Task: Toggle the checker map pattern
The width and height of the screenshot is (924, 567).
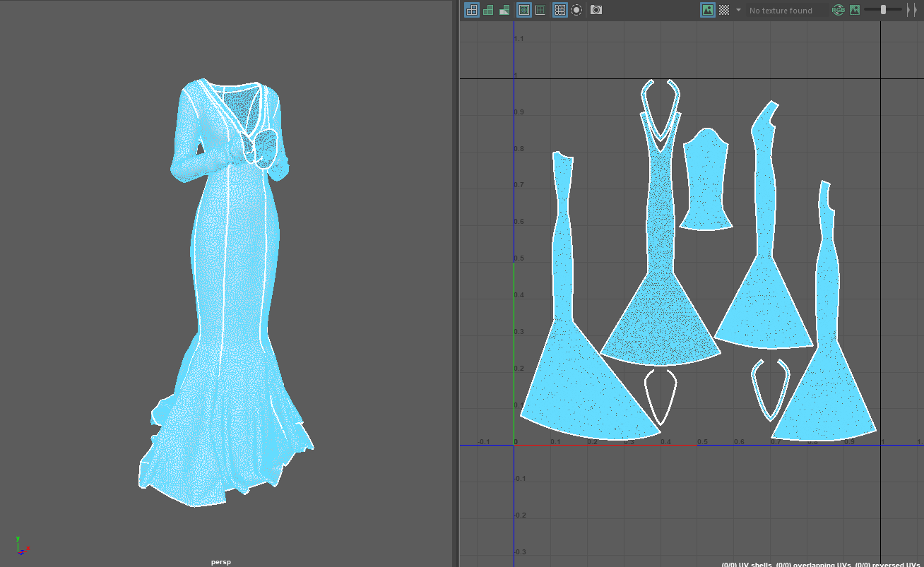Action: pyautogui.click(x=724, y=10)
